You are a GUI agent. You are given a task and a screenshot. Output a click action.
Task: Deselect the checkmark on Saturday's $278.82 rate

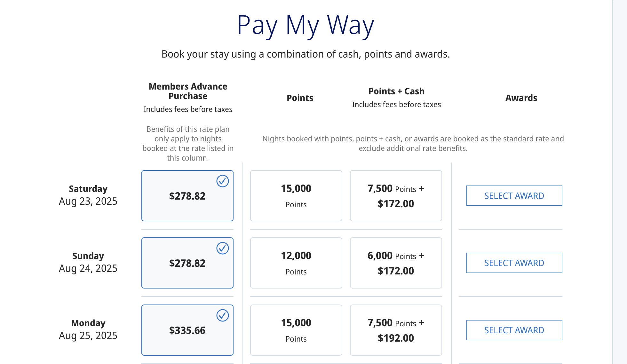(222, 181)
